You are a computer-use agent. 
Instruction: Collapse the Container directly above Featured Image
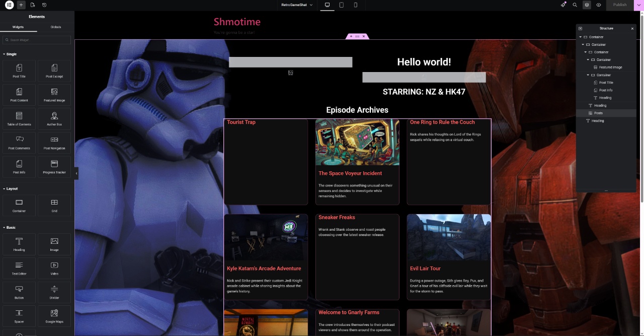click(588, 60)
